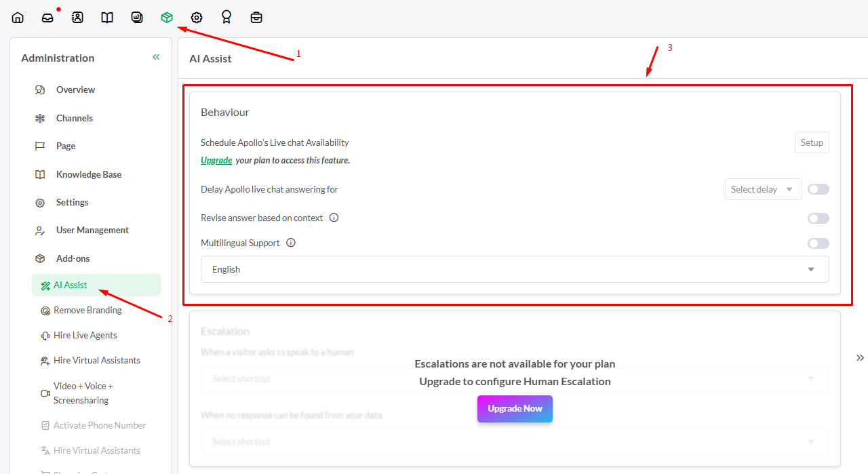Open the no-response Select shortcut dropdown

[515, 441]
